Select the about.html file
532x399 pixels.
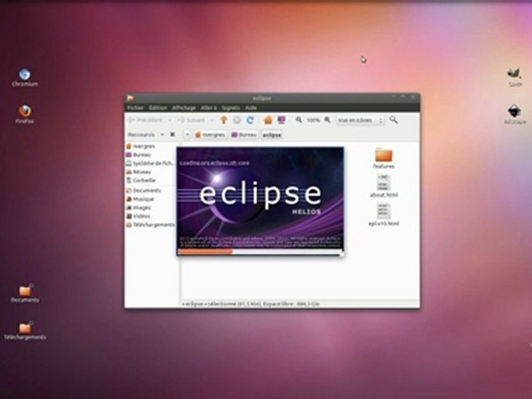click(x=383, y=186)
